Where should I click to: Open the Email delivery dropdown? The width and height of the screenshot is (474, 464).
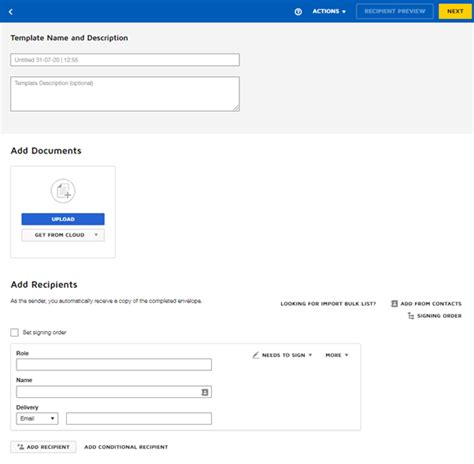[37, 419]
